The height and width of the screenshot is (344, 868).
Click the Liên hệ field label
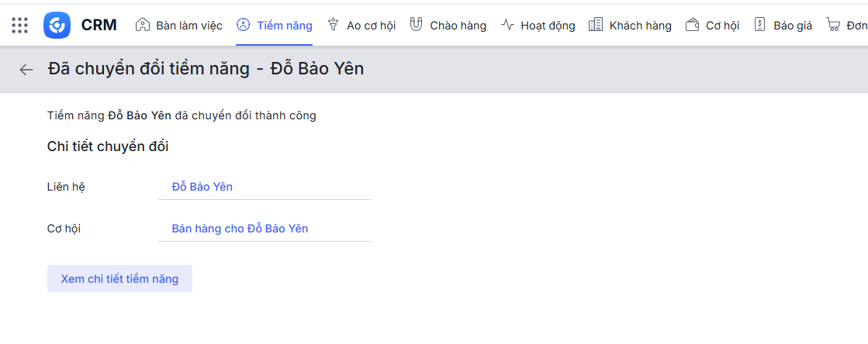click(x=66, y=187)
